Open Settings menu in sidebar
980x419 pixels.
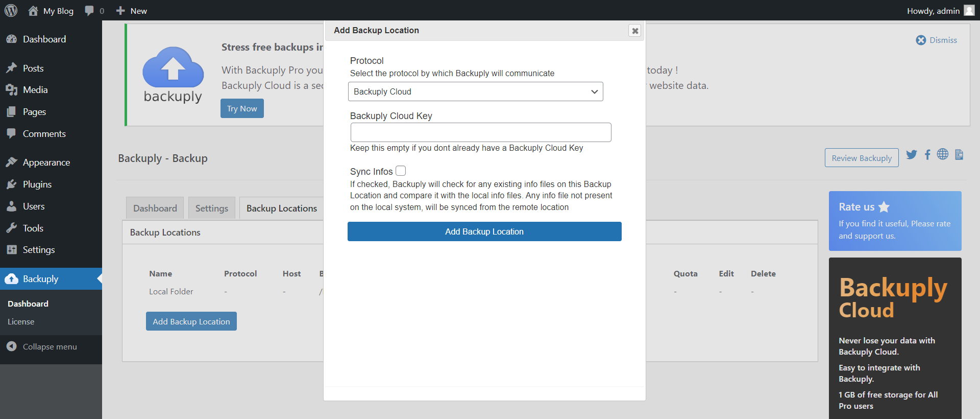pyautogui.click(x=51, y=250)
